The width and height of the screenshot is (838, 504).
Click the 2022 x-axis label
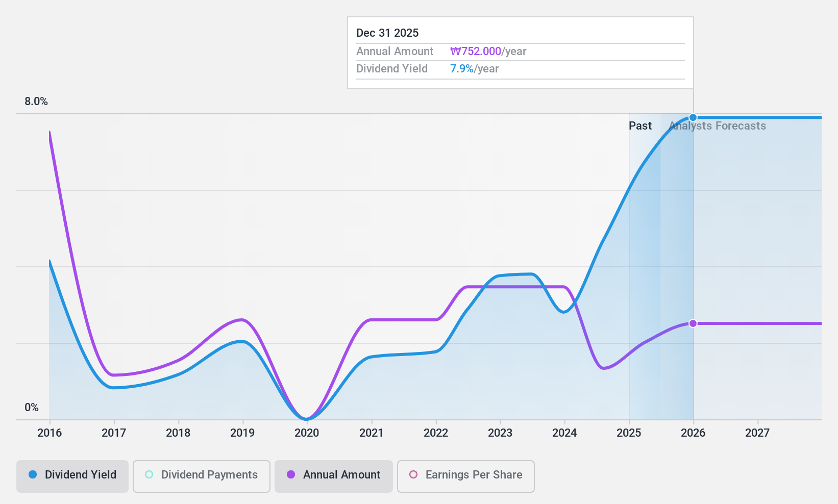tap(436, 433)
